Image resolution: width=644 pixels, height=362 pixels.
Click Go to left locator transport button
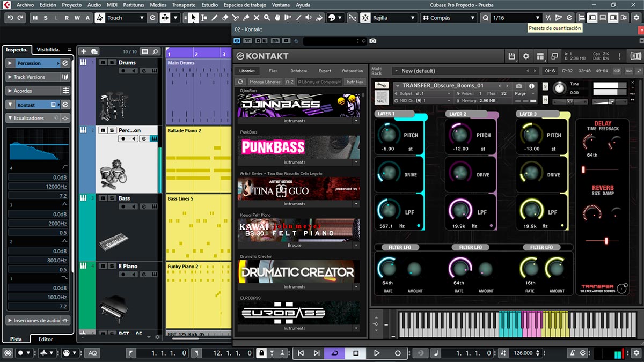coord(301,353)
